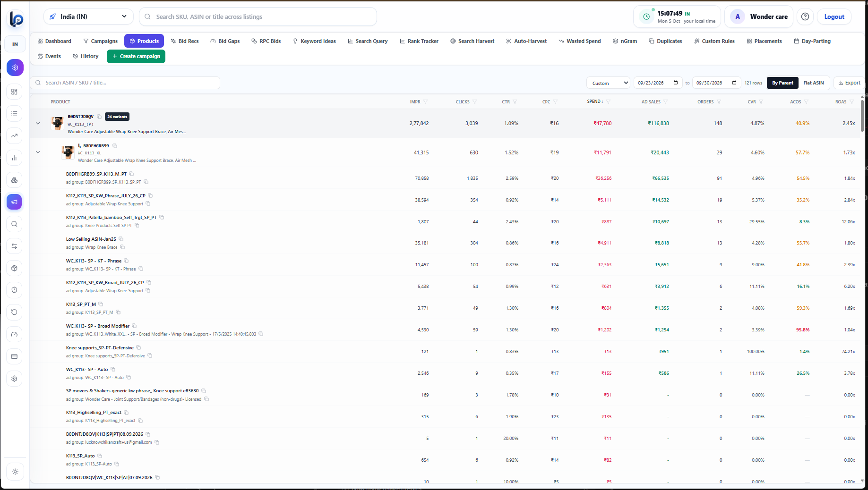Click the company logo at top left
The image size is (868, 490).
point(16,19)
